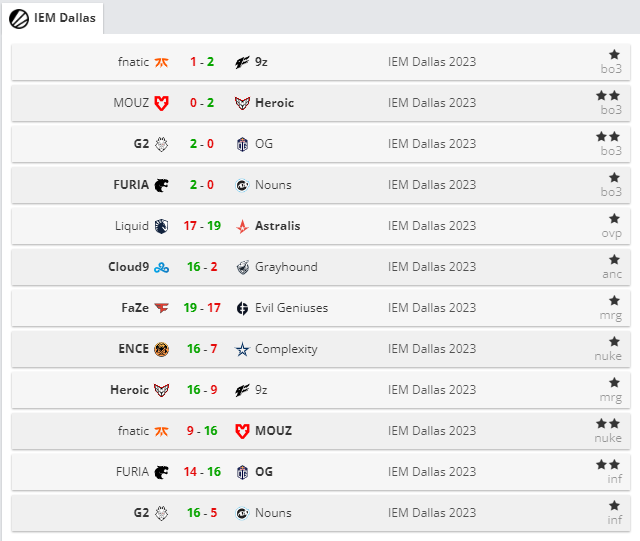Click the Astralis star logo
Image resolution: width=640 pixels, height=541 pixels.
(x=242, y=226)
